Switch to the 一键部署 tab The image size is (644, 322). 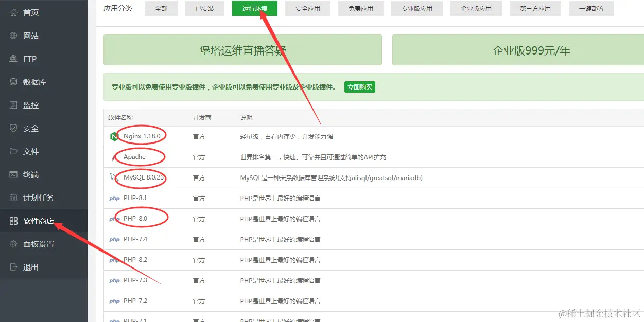point(590,8)
